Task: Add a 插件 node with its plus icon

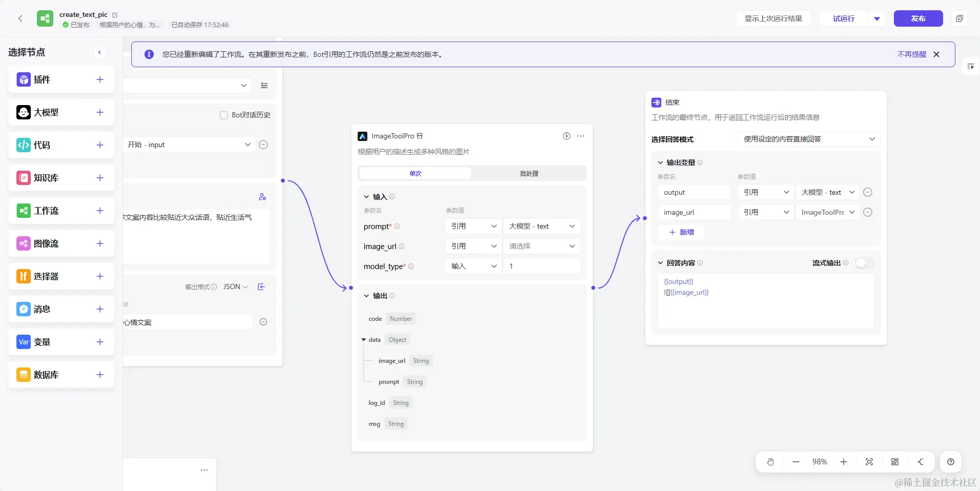Action: click(100, 79)
